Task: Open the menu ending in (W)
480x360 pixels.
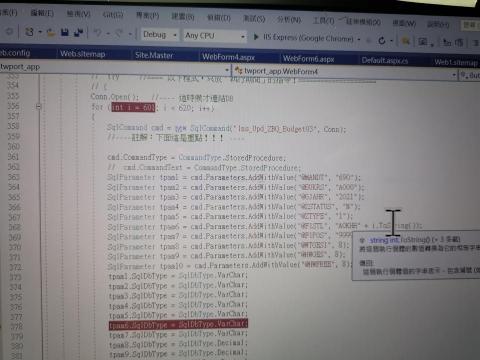Action: (404, 23)
